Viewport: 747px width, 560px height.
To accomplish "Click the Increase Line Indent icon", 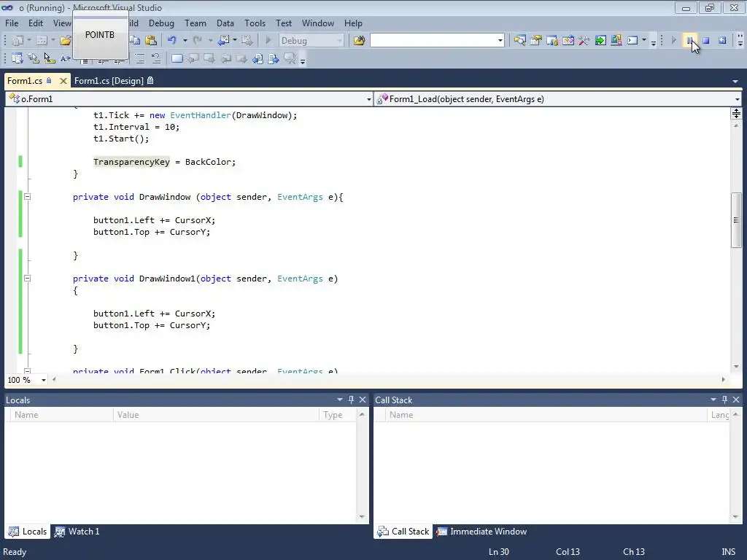I will (x=119, y=61).
